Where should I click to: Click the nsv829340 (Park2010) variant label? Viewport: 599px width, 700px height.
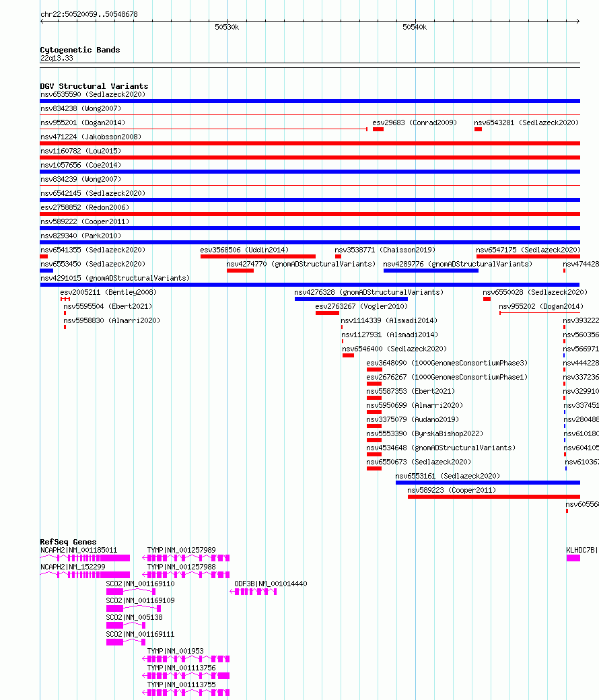coord(81,236)
